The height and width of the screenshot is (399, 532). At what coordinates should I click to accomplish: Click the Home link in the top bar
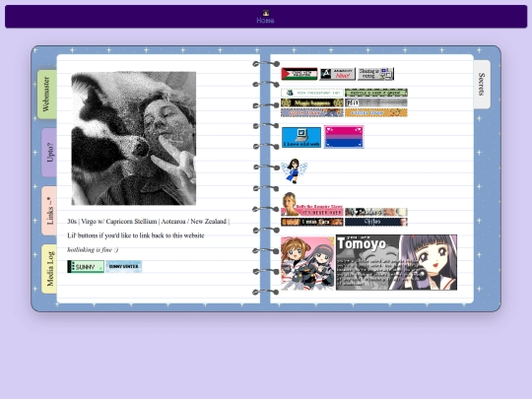tap(265, 21)
